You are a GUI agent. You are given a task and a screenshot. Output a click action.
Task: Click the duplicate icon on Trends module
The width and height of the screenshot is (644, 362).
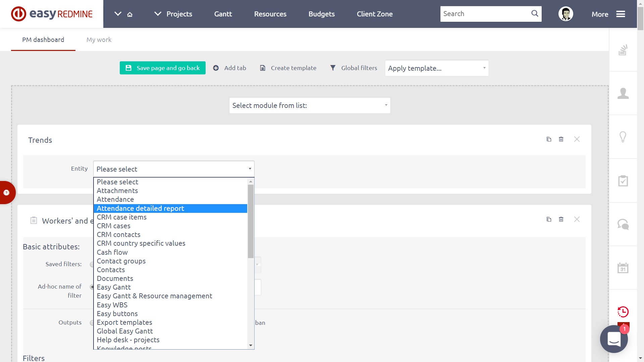[x=549, y=139]
